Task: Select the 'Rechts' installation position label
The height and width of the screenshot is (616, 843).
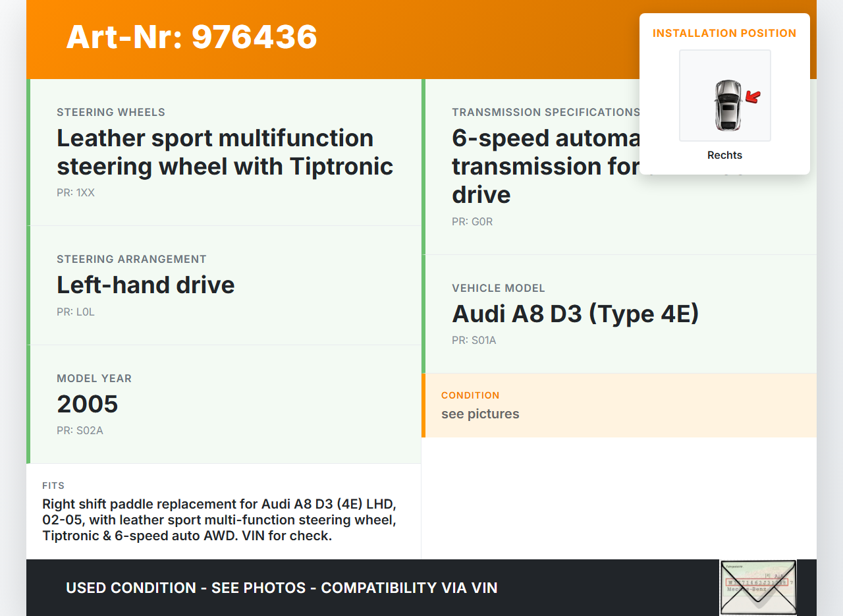Action: click(724, 155)
